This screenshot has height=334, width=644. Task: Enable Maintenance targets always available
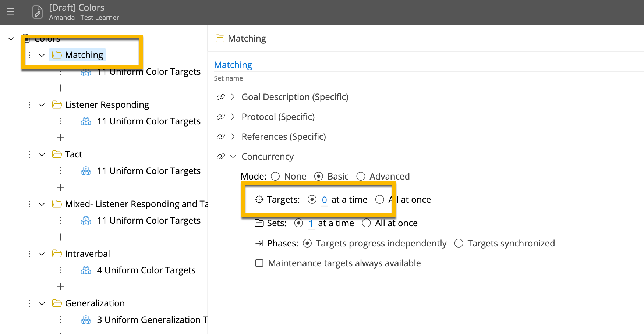(x=259, y=263)
